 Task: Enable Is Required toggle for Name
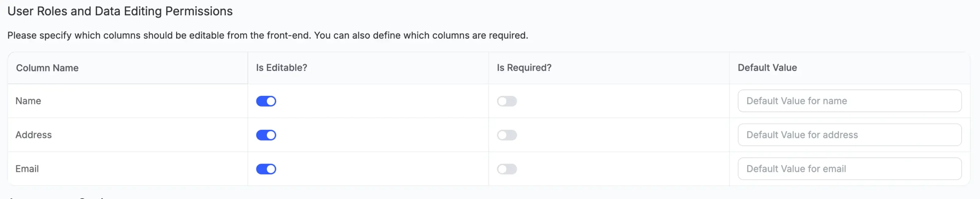[507, 101]
